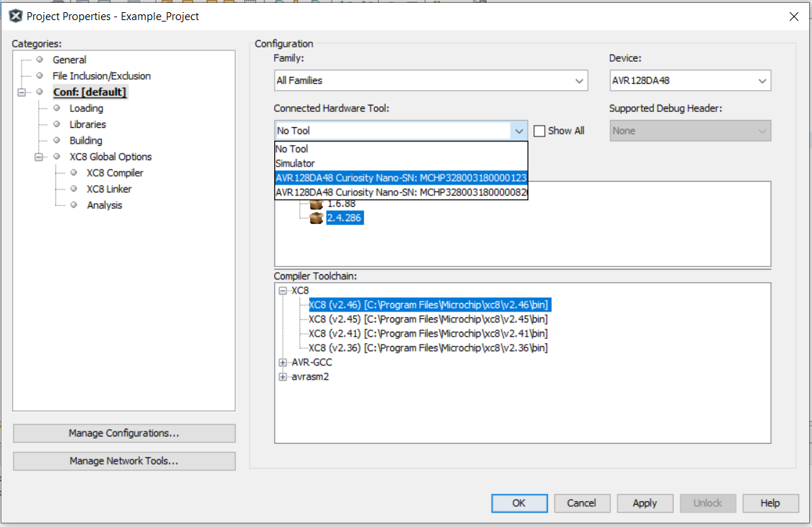Screen dimensions: 812x527
Task: Click the MPLAB X logo icon in title bar
Action: click(x=16, y=16)
